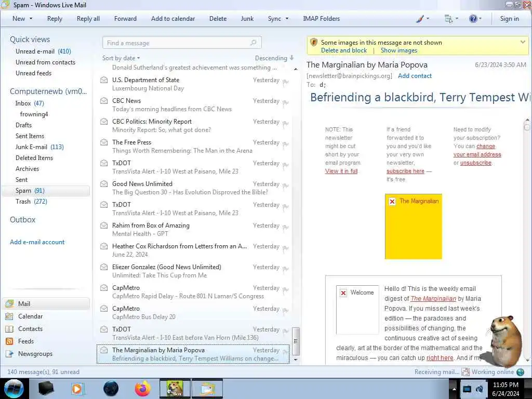Open the New dropdown arrow
The height and width of the screenshot is (399, 532).
(x=31, y=19)
